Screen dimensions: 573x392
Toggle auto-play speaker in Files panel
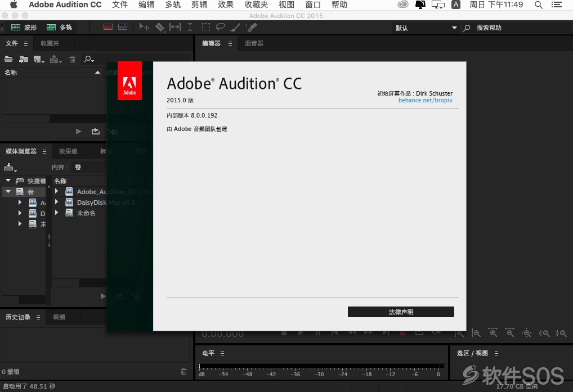(x=113, y=132)
